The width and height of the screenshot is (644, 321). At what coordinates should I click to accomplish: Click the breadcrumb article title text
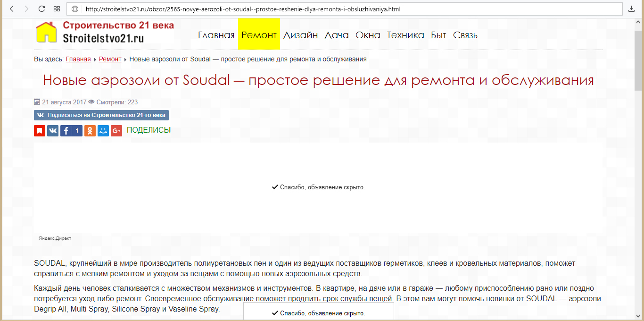point(248,59)
